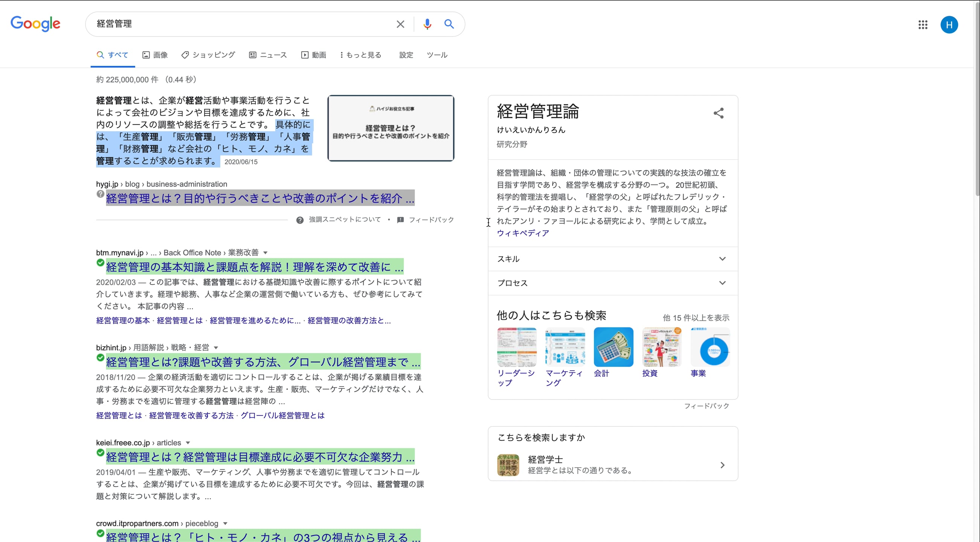Select the 会計 related search thumbnail

(613, 346)
